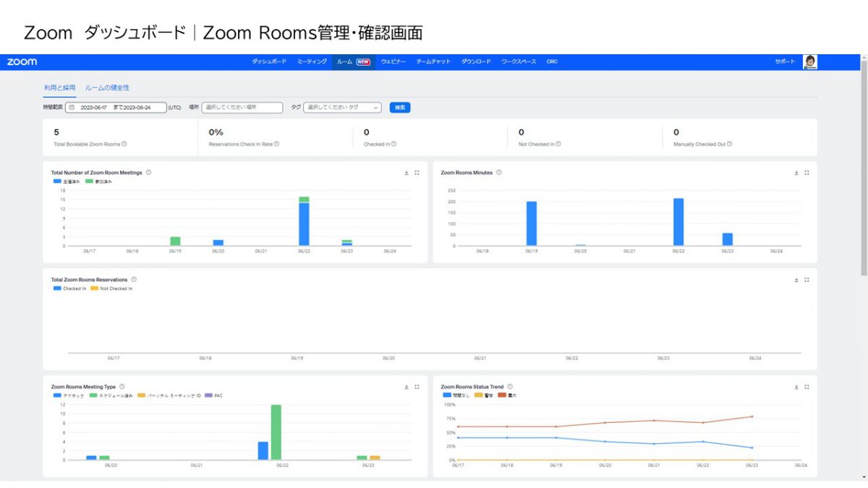Go to the ミーティング page link
This screenshot has width=868, height=488.
[x=312, y=62]
